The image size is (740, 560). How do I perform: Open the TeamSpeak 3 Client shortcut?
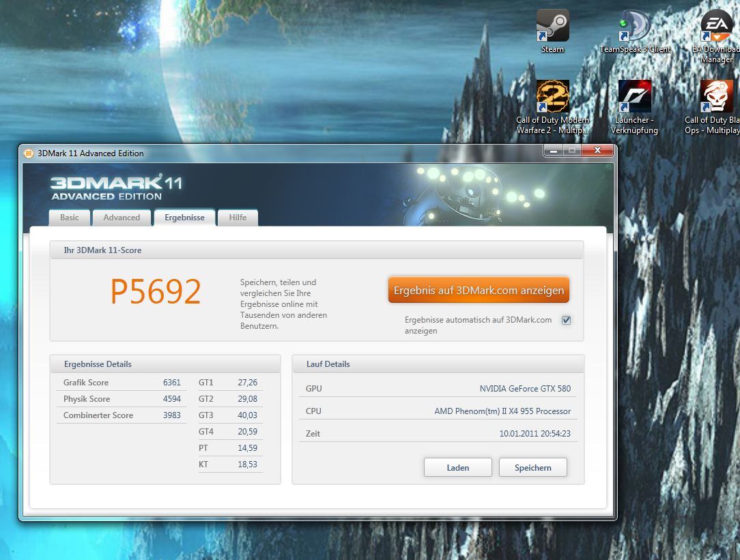(x=635, y=31)
